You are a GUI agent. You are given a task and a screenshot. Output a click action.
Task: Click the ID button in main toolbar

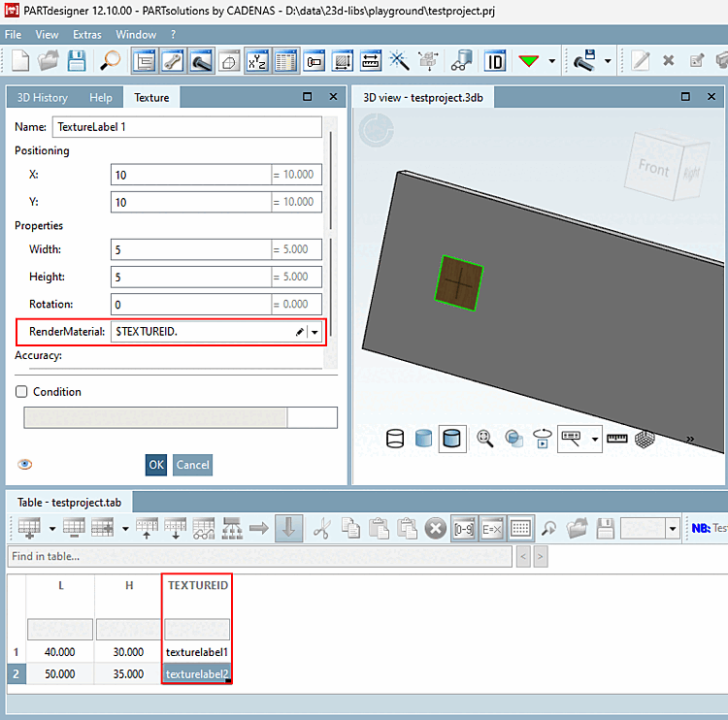pos(495,60)
